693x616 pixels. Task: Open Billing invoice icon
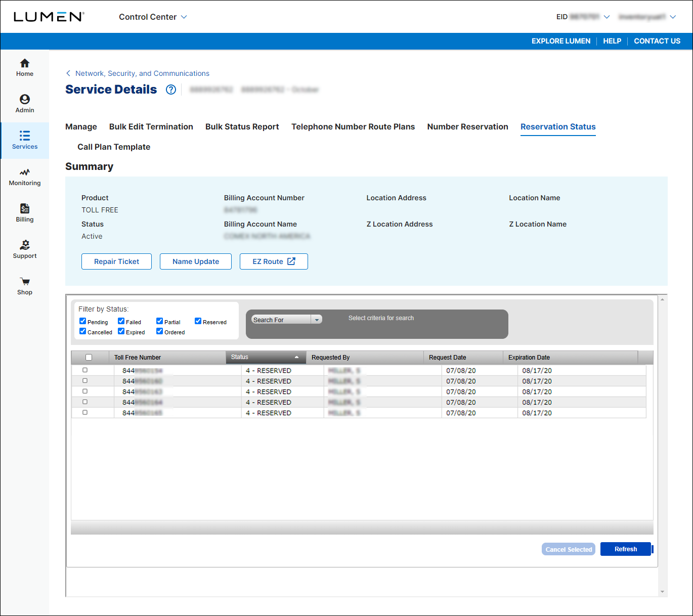coord(25,208)
